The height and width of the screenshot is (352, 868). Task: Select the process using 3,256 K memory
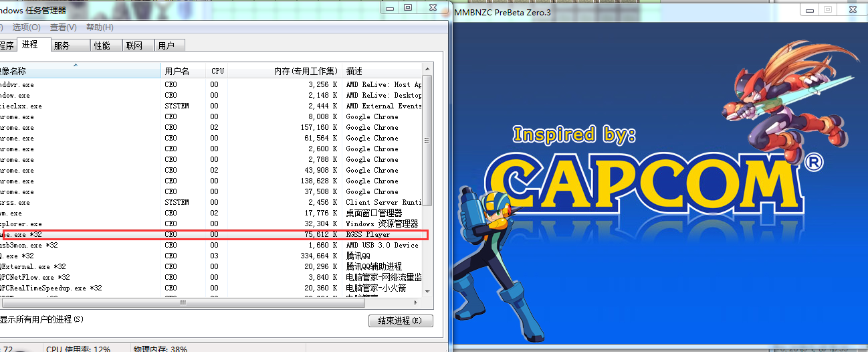[x=211, y=85]
